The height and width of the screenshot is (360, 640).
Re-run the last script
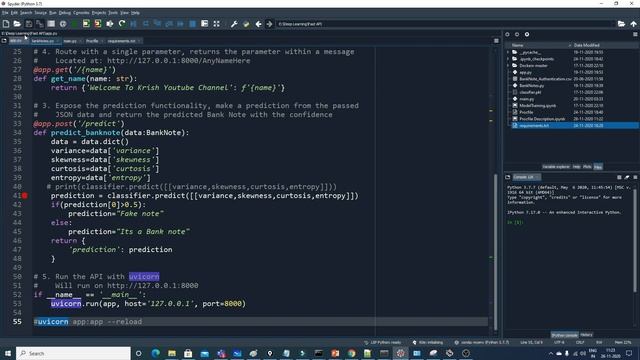[122, 24]
